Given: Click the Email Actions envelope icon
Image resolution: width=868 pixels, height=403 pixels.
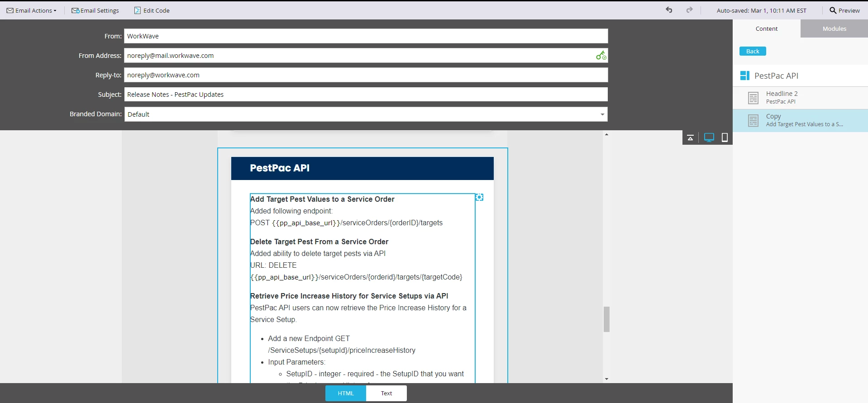Looking at the screenshot, I should click(10, 10).
